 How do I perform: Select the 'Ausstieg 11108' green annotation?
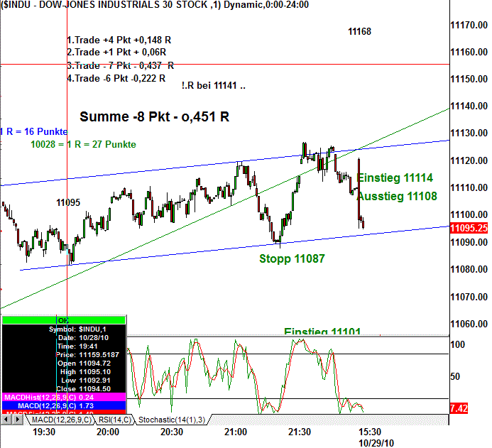click(396, 196)
